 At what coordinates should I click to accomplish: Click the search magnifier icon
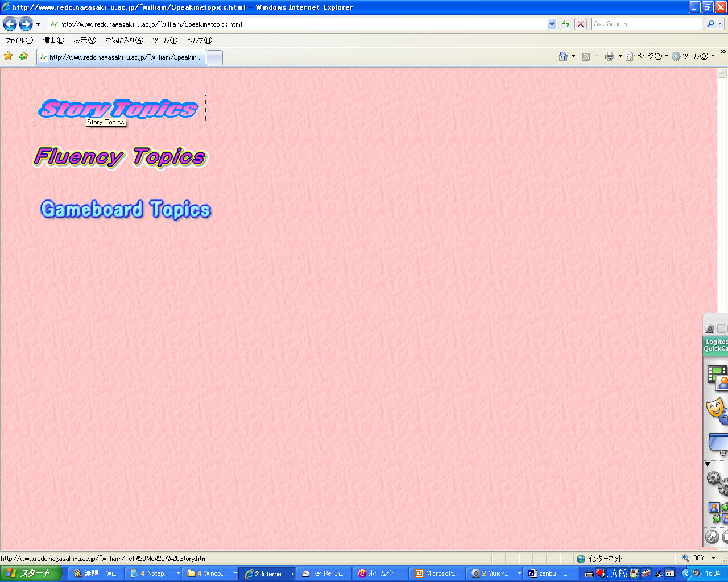[710, 24]
